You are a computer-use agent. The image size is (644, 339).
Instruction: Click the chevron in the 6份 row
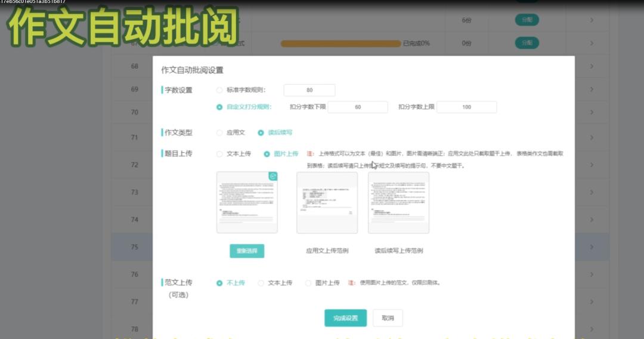coord(592,20)
